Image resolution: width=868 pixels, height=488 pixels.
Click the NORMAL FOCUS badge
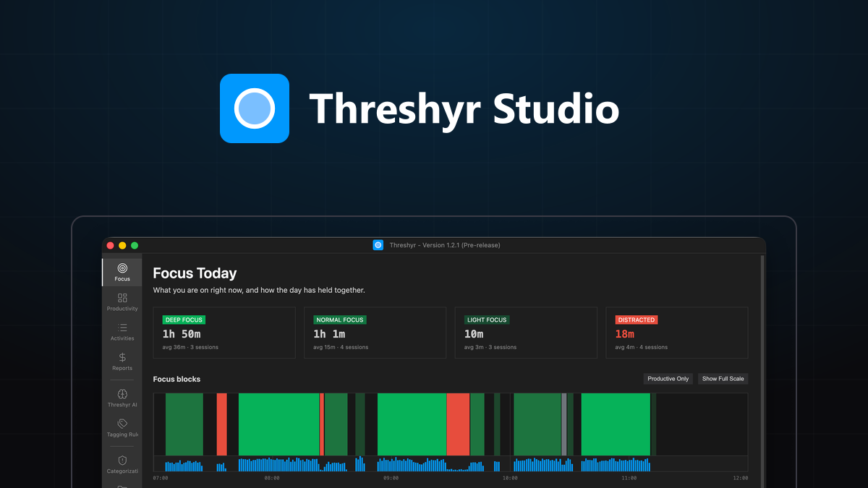pyautogui.click(x=340, y=320)
